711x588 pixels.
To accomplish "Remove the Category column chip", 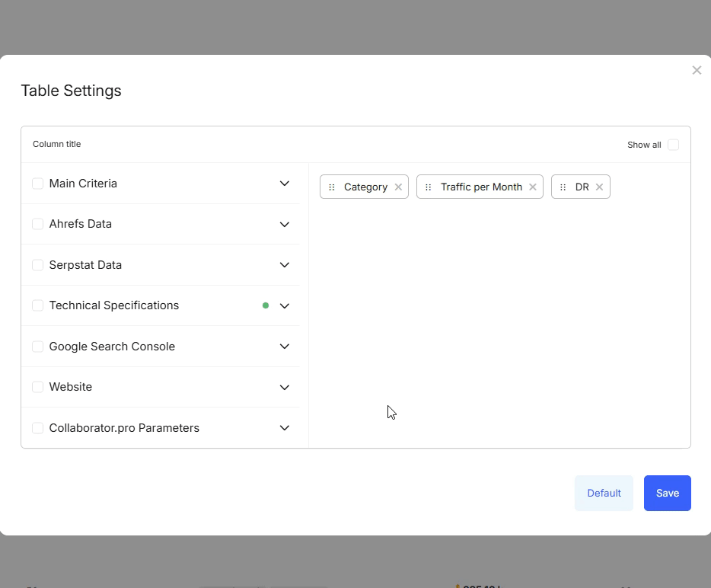I will (398, 187).
